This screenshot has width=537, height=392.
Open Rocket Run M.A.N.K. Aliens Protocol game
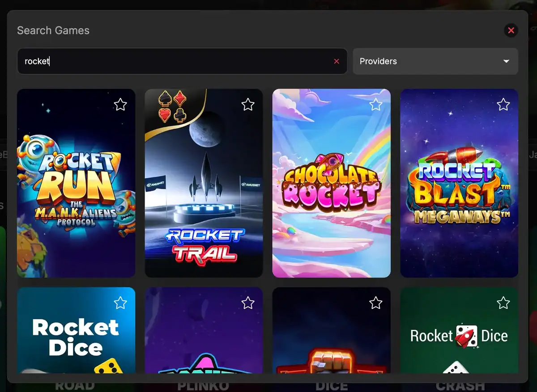point(76,183)
